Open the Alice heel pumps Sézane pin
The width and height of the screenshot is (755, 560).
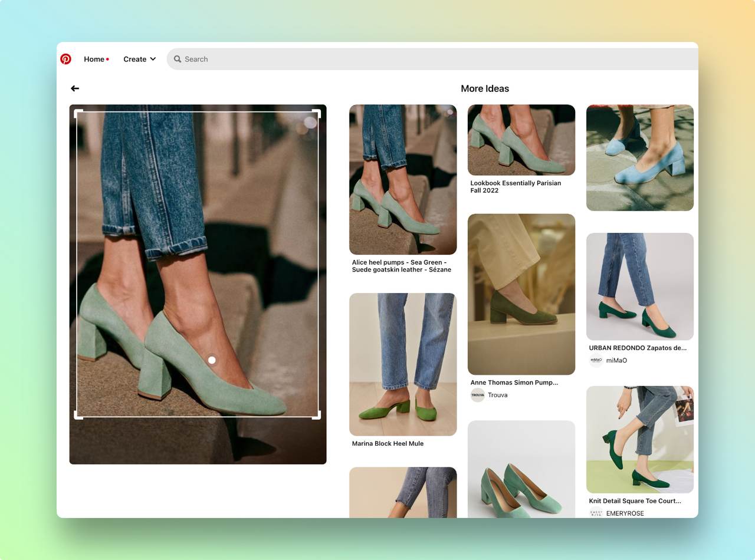pos(402,180)
